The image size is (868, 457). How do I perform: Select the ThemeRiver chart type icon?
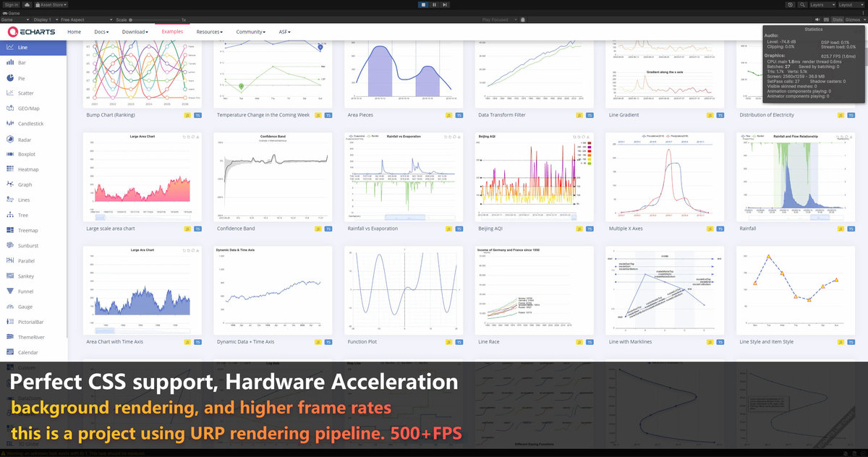(9, 337)
